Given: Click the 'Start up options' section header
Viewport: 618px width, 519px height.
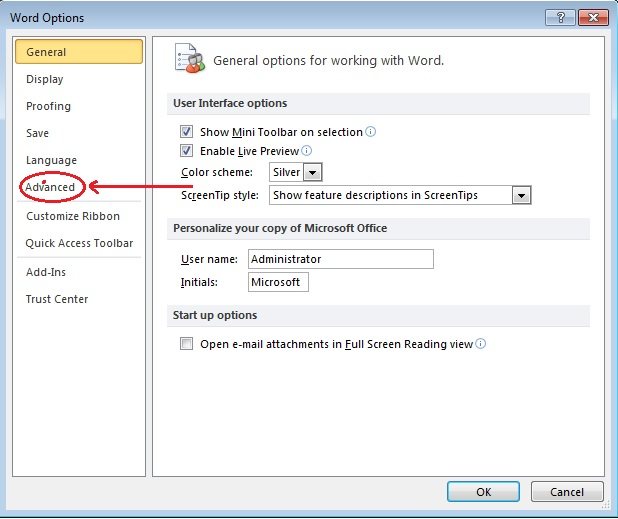Looking at the screenshot, I should click(x=215, y=315).
